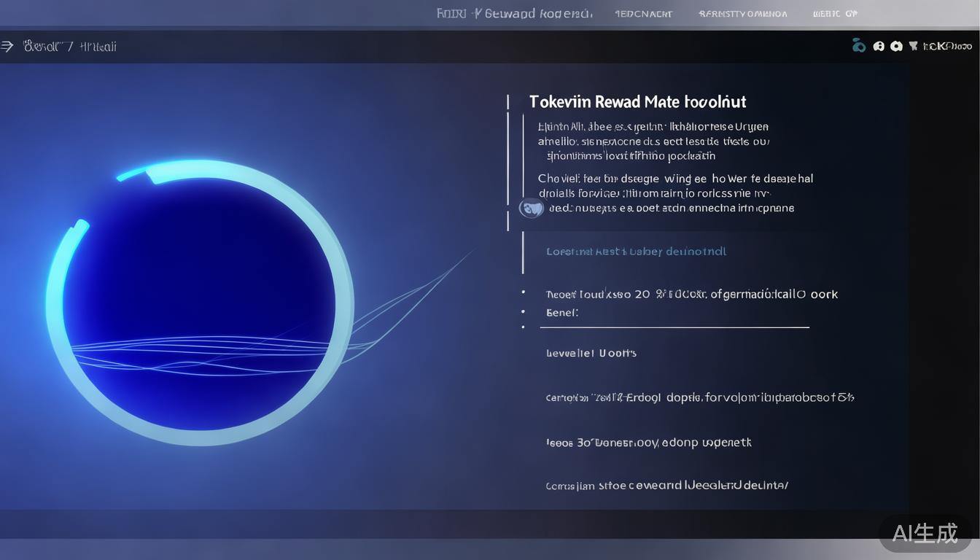Open the "TEDCNAENT" top navigation item
Viewport: 980px width, 560px height.
pos(643,14)
